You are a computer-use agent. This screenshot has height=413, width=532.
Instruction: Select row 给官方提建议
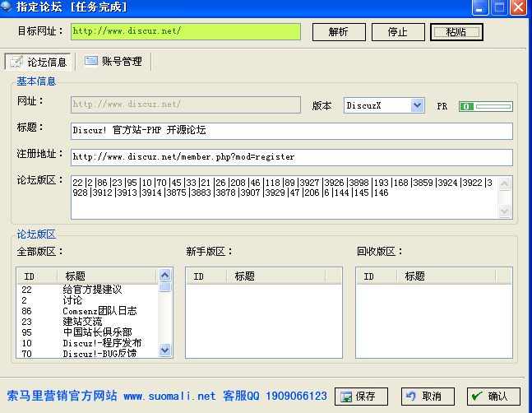click(x=87, y=290)
